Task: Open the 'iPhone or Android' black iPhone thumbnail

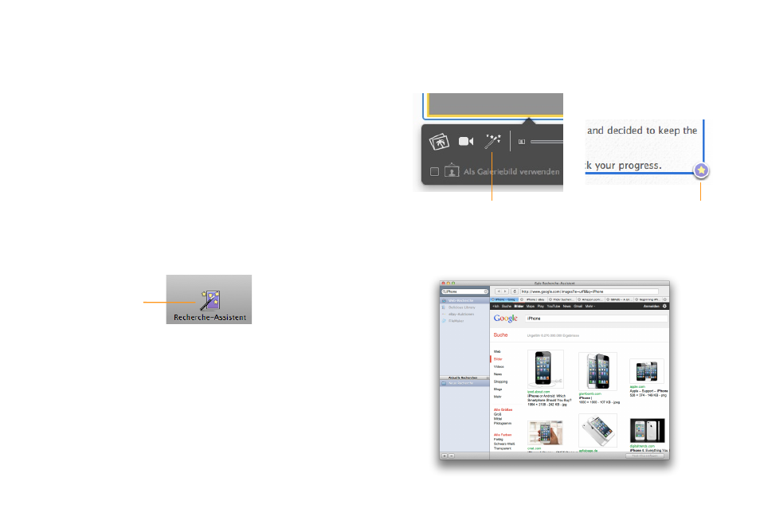Action: pyautogui.click(x=546, y=370)
